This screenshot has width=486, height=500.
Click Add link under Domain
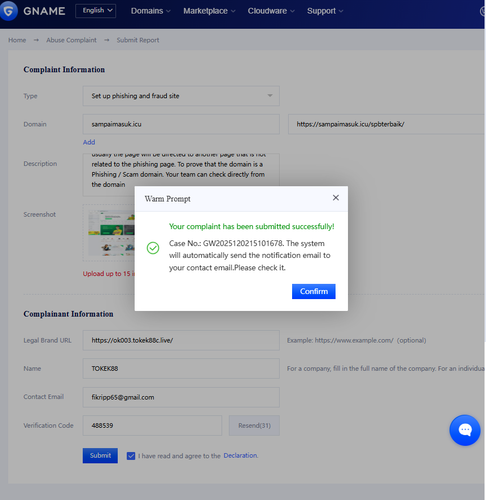[89, 142]
